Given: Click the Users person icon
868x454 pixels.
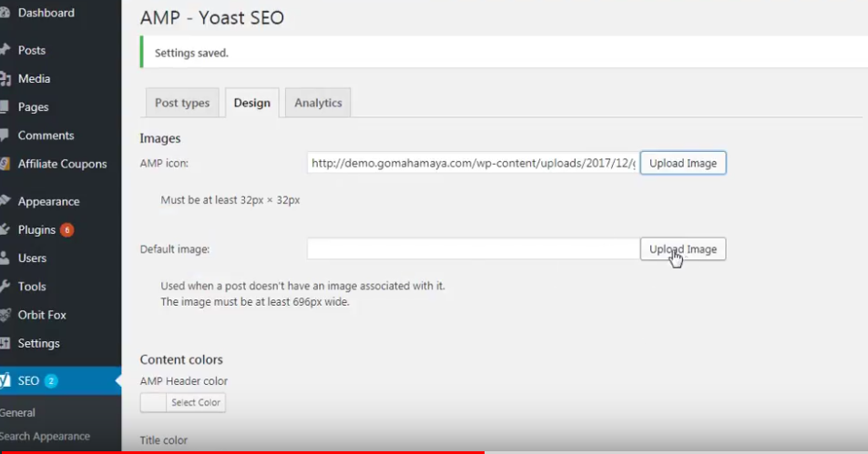Looking at the screenshot, I should [5, 257].
